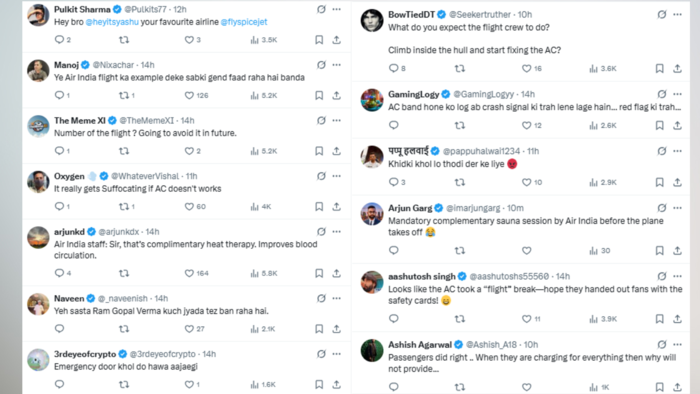The image size is (700, 394).
Task: Share Arjun Garg's sauna session tweet
Action: click(x=677, y=250)
